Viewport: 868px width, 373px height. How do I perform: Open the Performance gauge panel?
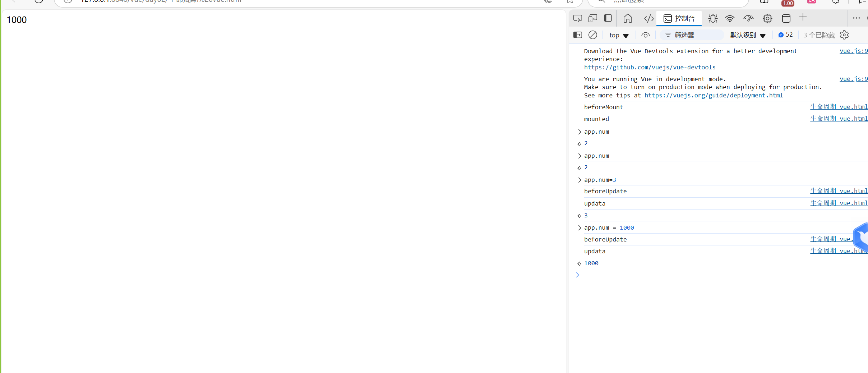(x=748, y=18)
